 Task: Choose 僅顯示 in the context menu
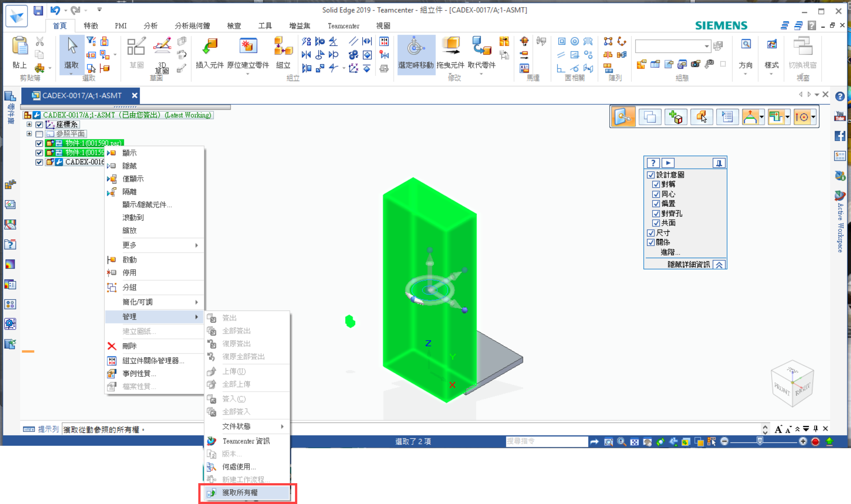(154, 179)
